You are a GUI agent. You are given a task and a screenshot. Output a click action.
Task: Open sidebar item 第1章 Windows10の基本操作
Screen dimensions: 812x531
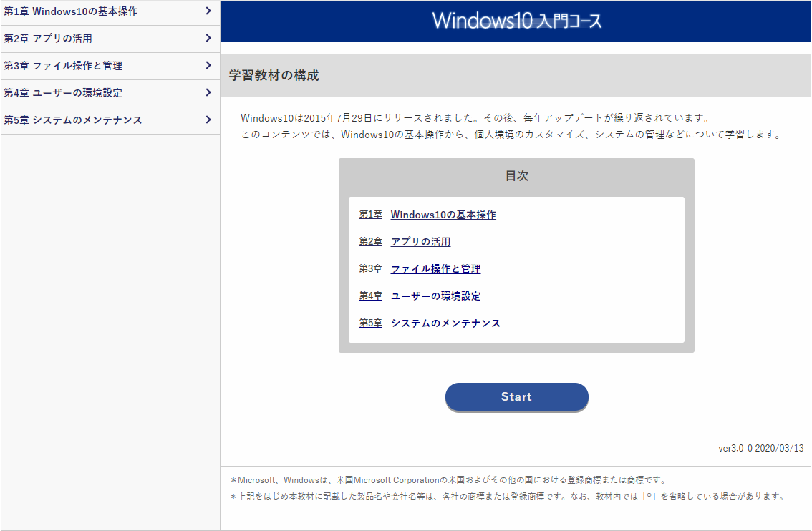click(110, 11)
